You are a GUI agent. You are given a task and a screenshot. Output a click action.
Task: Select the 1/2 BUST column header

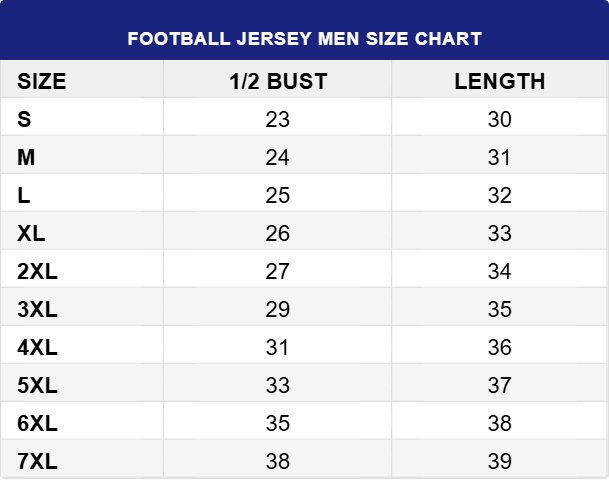pos(278,82)
